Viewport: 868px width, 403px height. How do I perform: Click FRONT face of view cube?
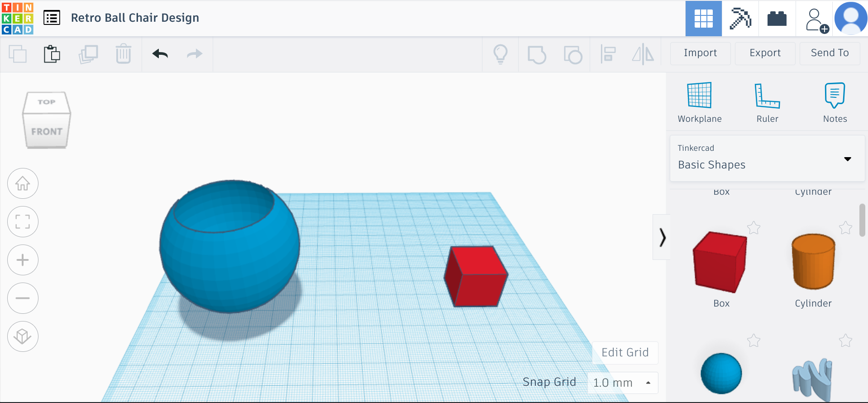47,131
